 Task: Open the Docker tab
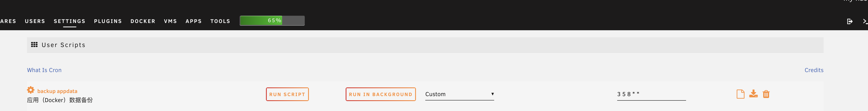click(143, 21)
